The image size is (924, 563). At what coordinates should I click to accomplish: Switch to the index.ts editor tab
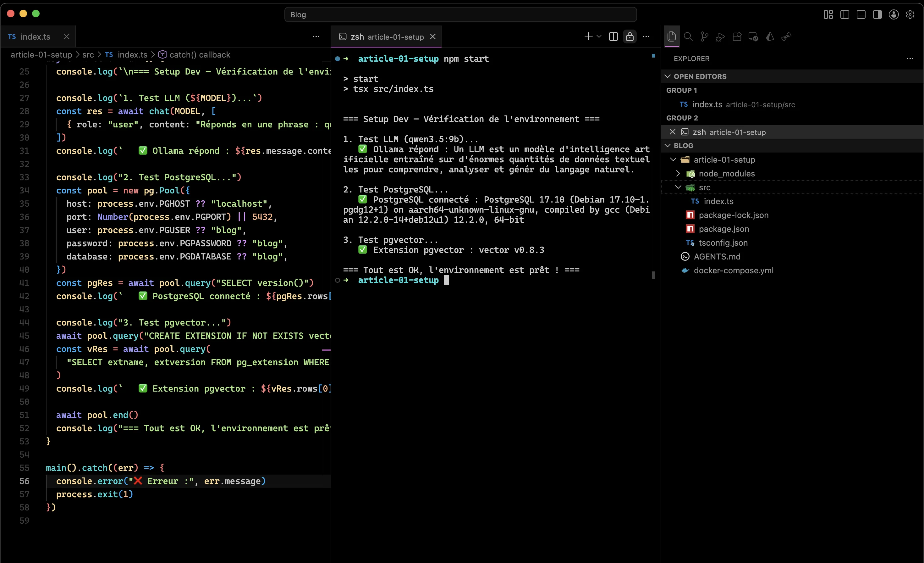(x=38, y=36)
